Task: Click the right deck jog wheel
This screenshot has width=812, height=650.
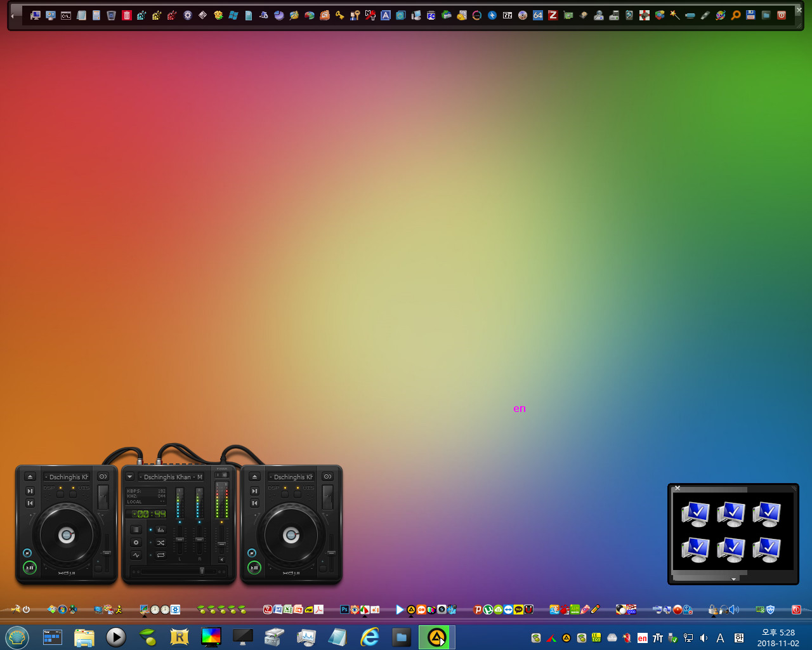Action: (x=291, y=536)
